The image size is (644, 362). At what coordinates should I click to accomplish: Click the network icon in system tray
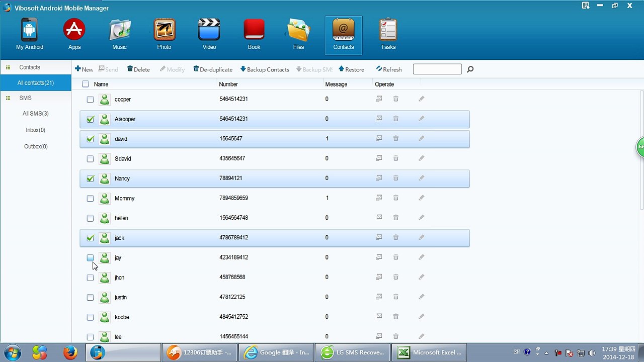581,352
